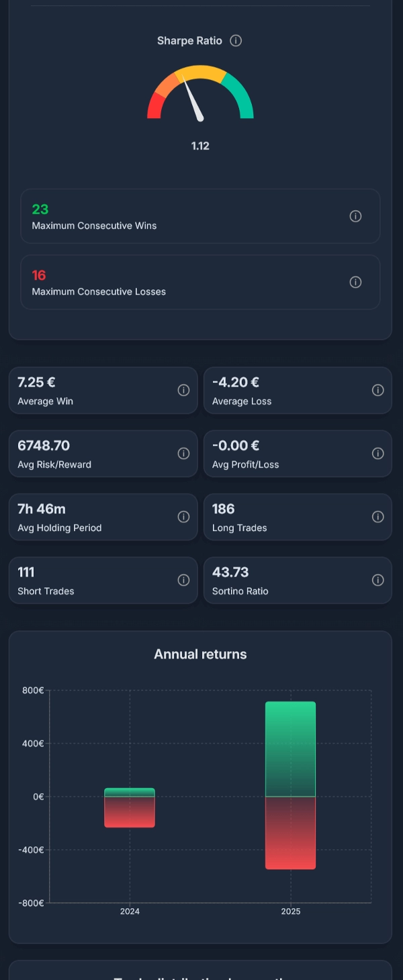Click the 2024 axis label

(x=130, y=912)
